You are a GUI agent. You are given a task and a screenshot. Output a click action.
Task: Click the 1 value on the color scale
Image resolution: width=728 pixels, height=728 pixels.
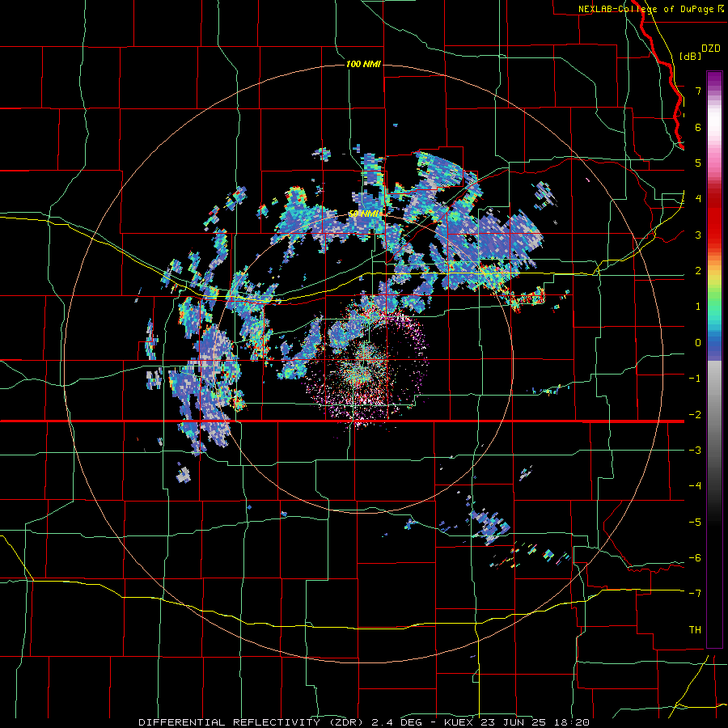[698, 307]
